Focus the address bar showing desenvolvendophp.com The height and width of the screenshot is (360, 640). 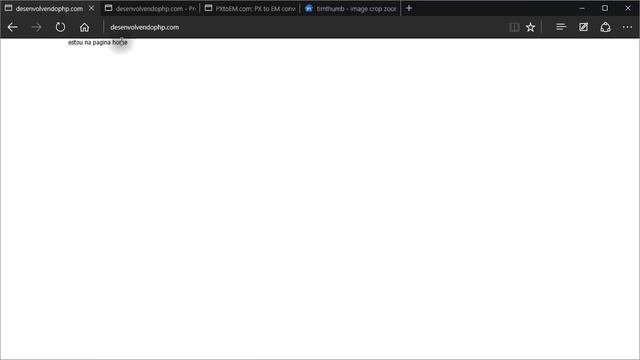pos(304,27)
